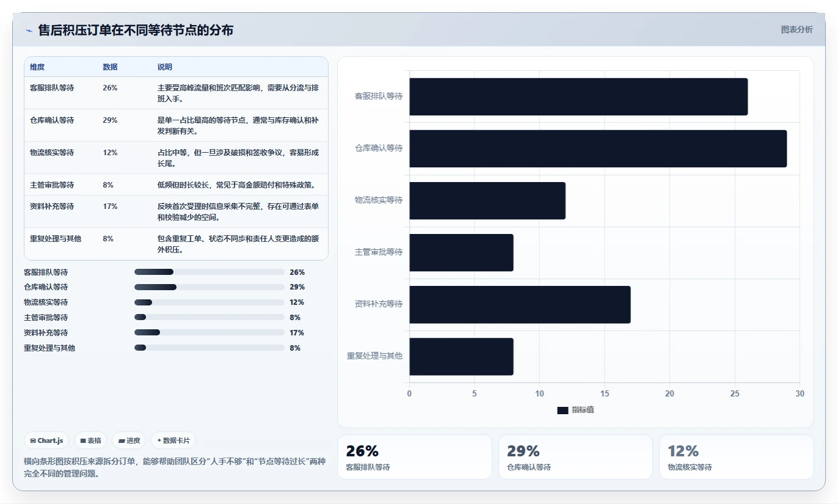Click the 重复处理与其他 progress bar
The width and height of the screenshot is (838, 504).
209,348
